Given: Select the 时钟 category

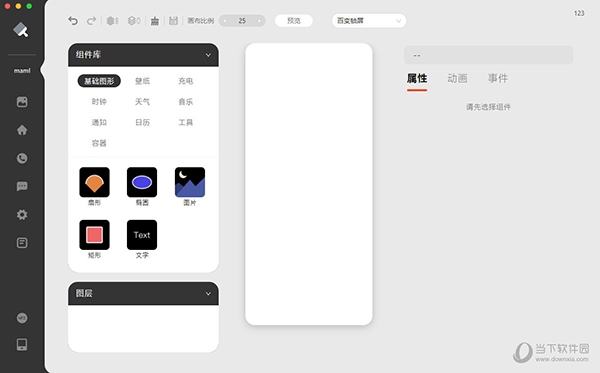Looking at the screenshot, I should coord(99,102).
